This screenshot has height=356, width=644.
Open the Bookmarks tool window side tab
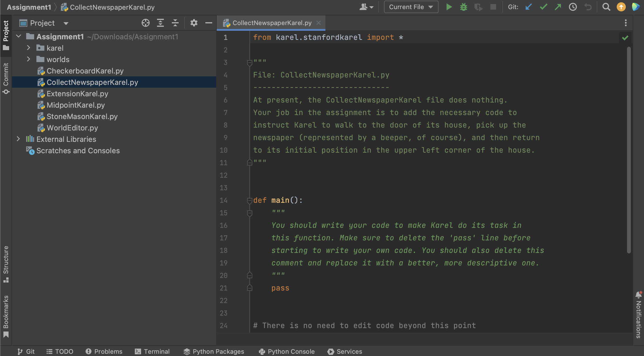[6, 316]
